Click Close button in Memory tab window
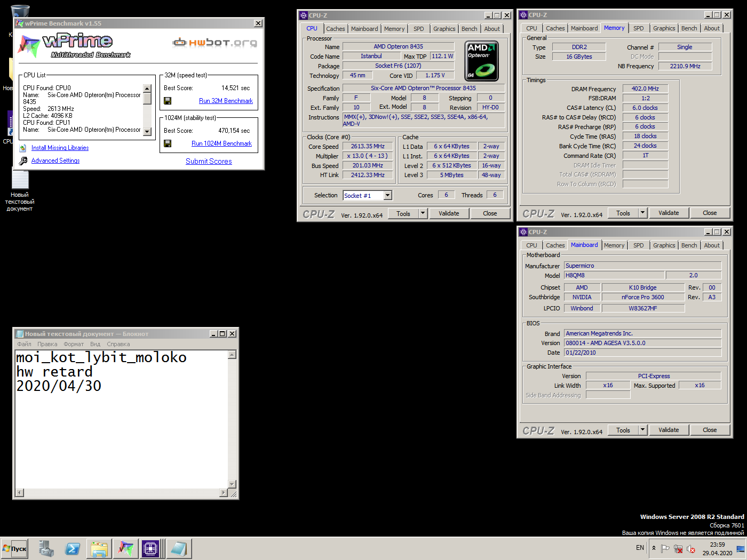Viewport: 747px width, 560px height. [710, 213]
